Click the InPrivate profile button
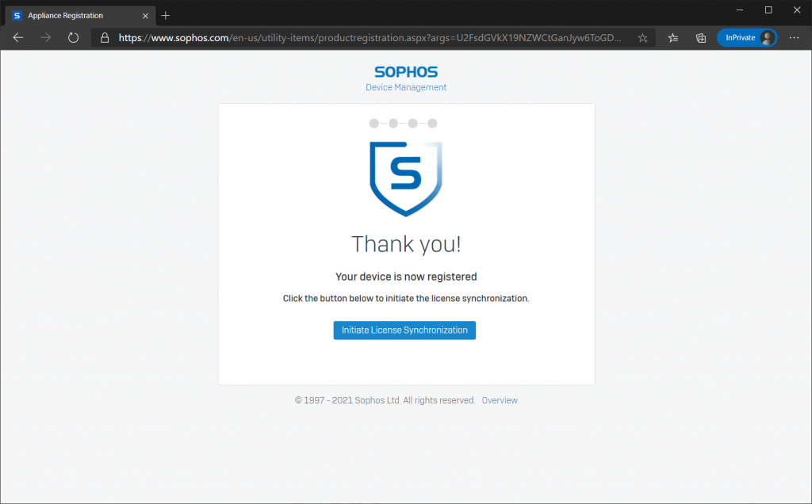 point(747,38)
